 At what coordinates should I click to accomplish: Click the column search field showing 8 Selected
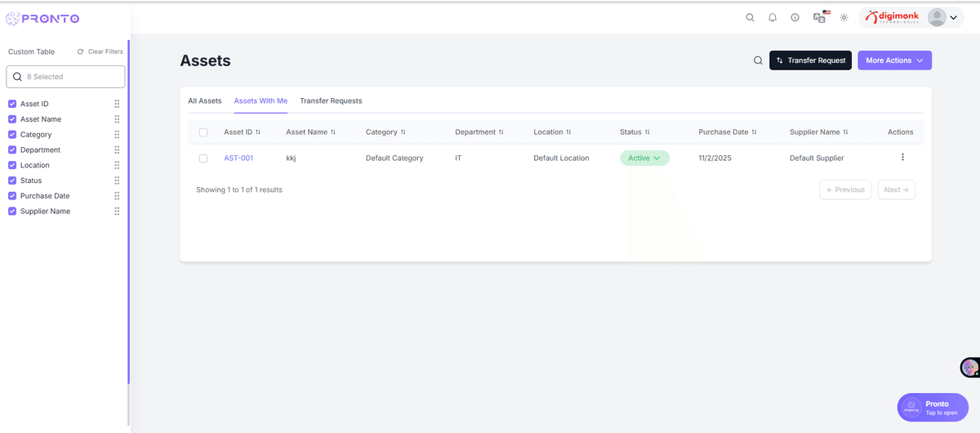(65, 77)
